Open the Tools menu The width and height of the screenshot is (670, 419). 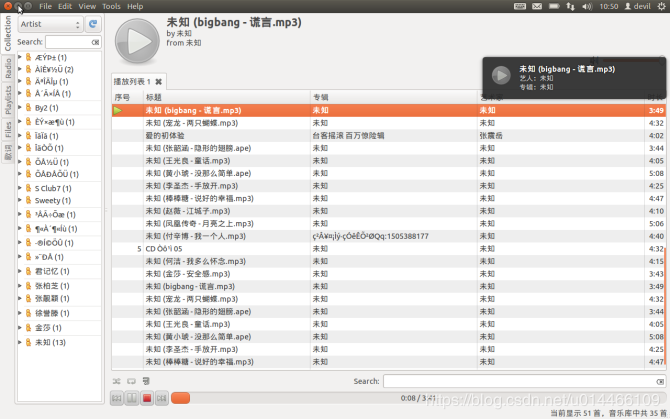111,6
